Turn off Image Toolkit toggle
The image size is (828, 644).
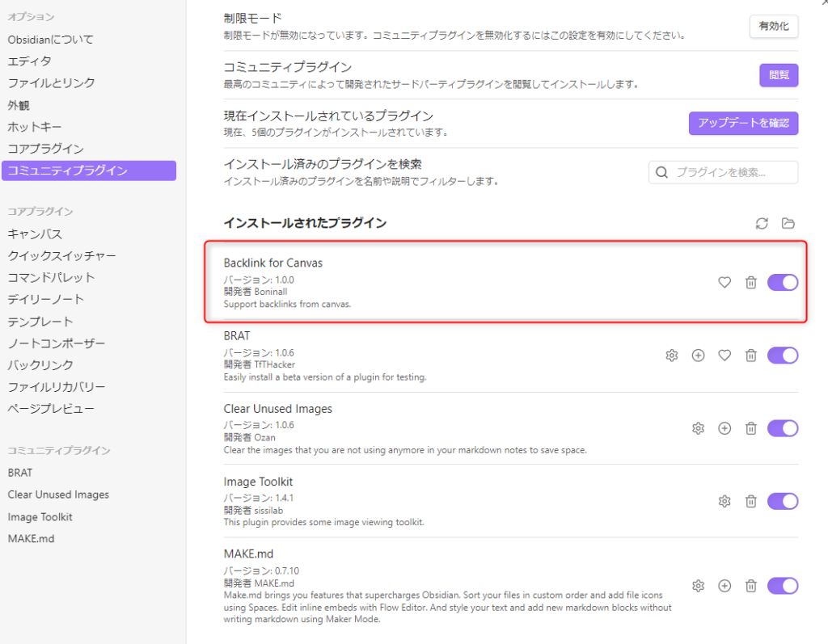pyautogui.click(x=783, y=501)
